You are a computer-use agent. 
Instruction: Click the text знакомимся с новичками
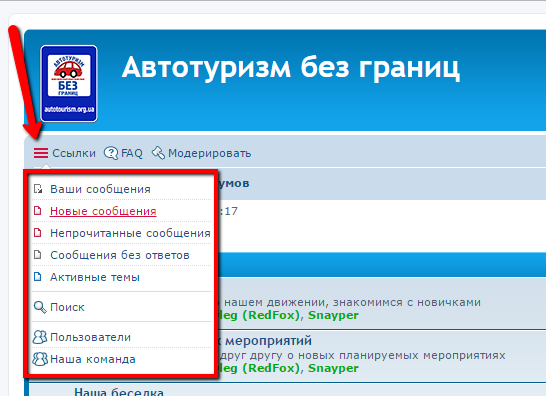407,302
